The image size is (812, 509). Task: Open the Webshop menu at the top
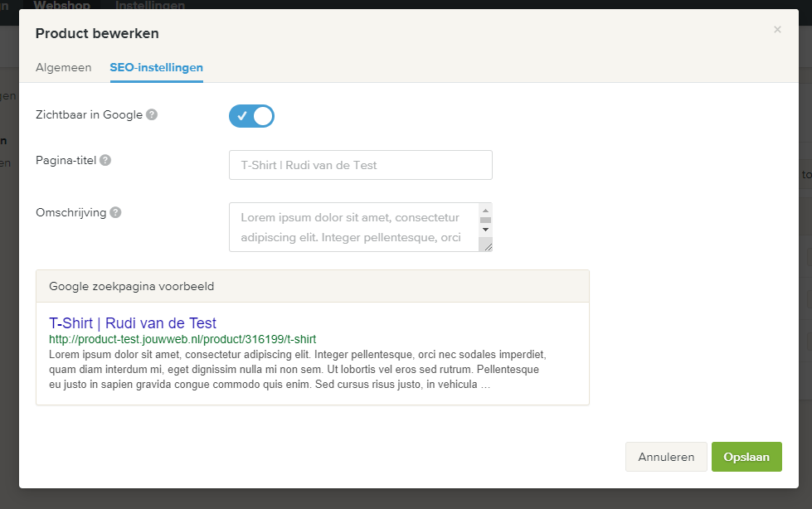coord(62,5)
